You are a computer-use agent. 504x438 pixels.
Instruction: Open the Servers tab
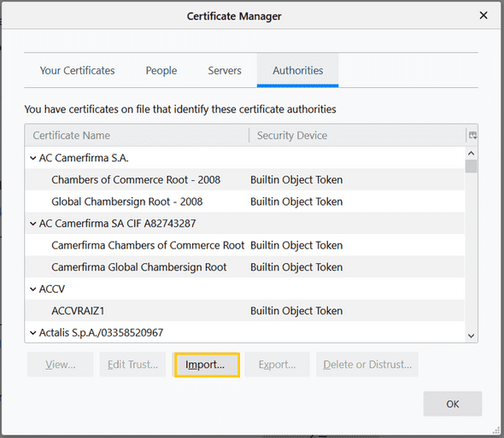click(225, 70)
